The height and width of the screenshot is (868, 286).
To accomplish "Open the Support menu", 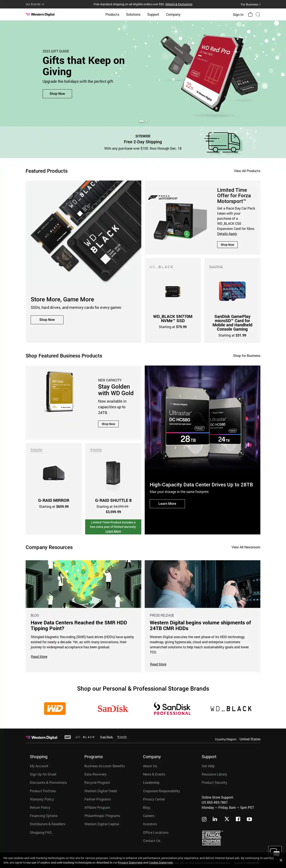I will 153,14.
